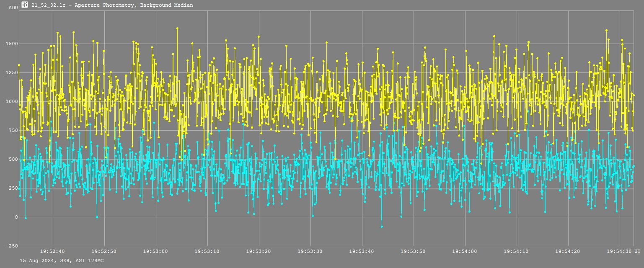Viewport: 644px width, 268px height.
Task: Click the ADU axis unit label
Action: pos(13,8)
